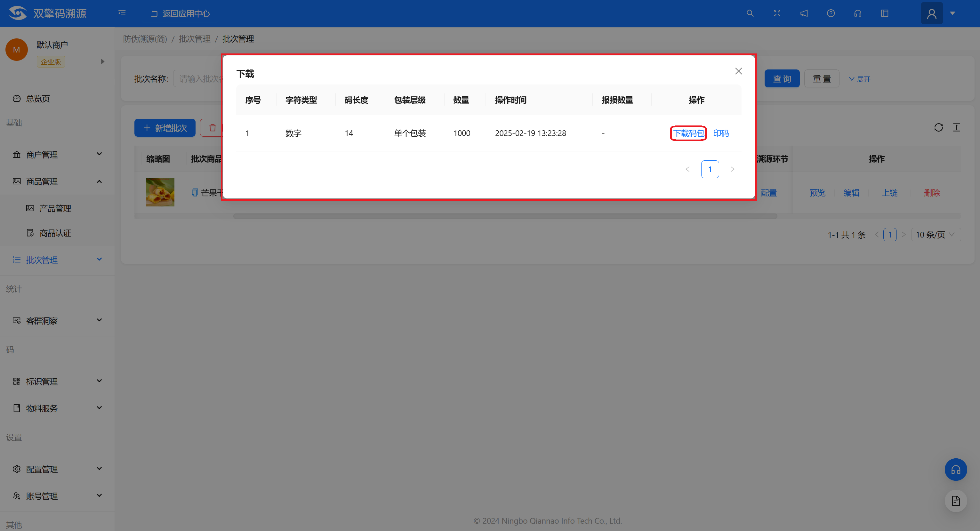The height and width of the screenshot is (531, 980).
Task: Expand 配置管理 sidebar menu
Action: 57,469
